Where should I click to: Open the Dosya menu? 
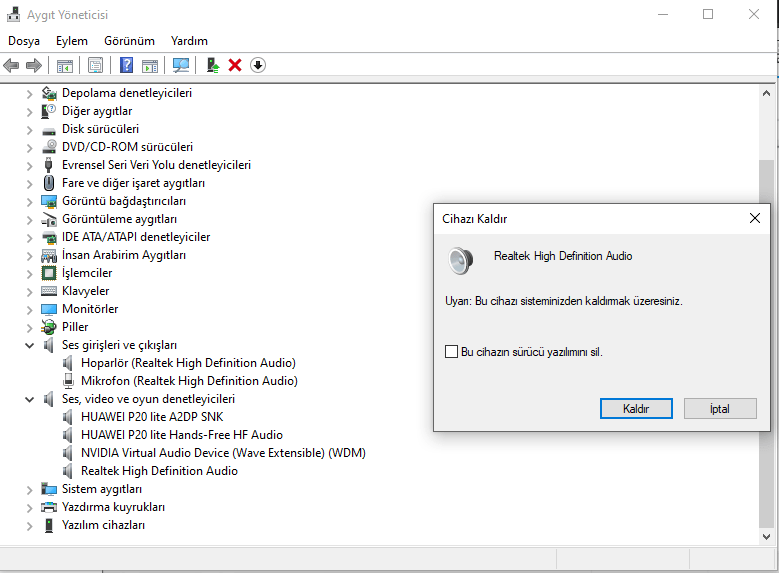point(24,41)
